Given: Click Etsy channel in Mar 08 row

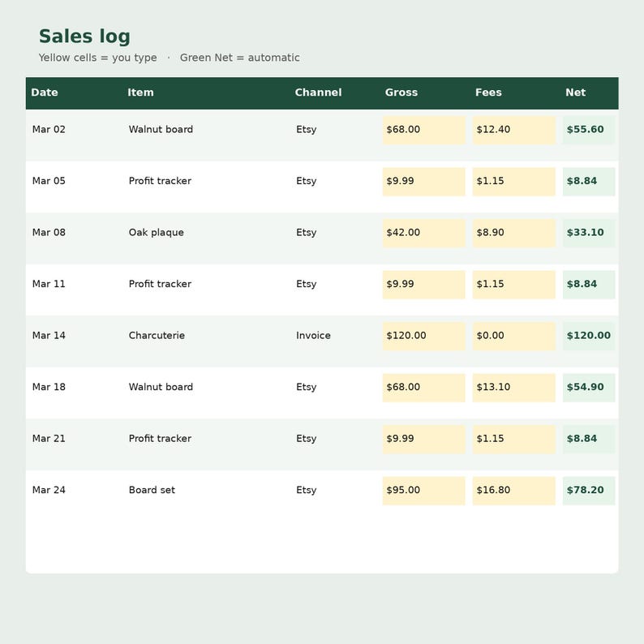Looking at the screenshot, I should click(x=306, y=233).
